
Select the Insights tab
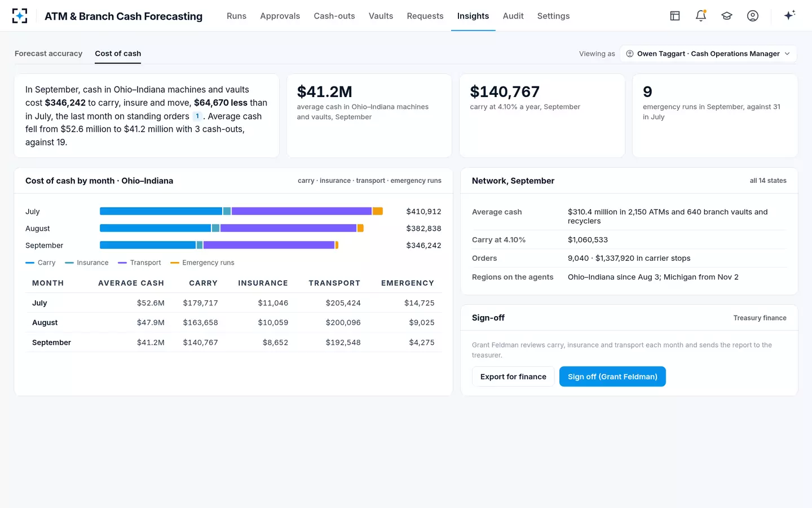click(x=473, y=16)
